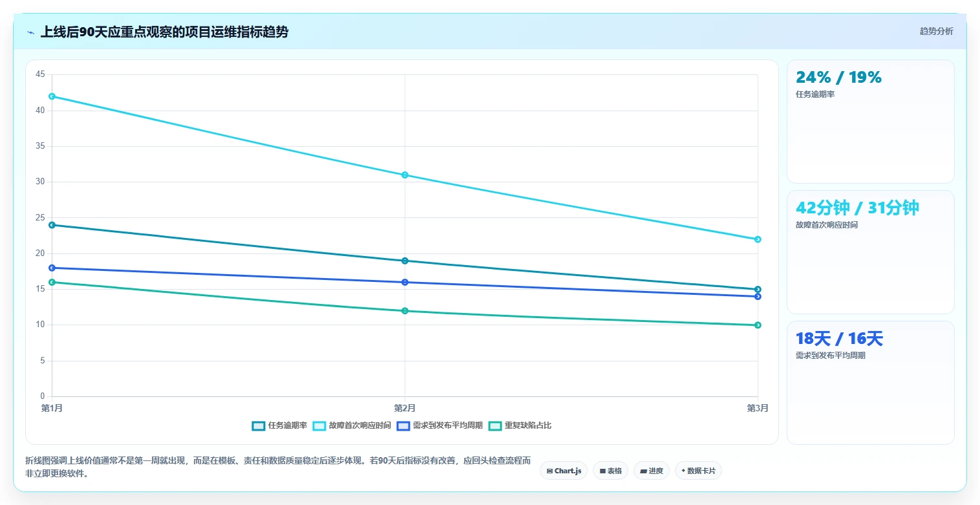Click the icon inside the 进度 chip
Viewport: 980px width, 505px height.
tap(643, 471)
